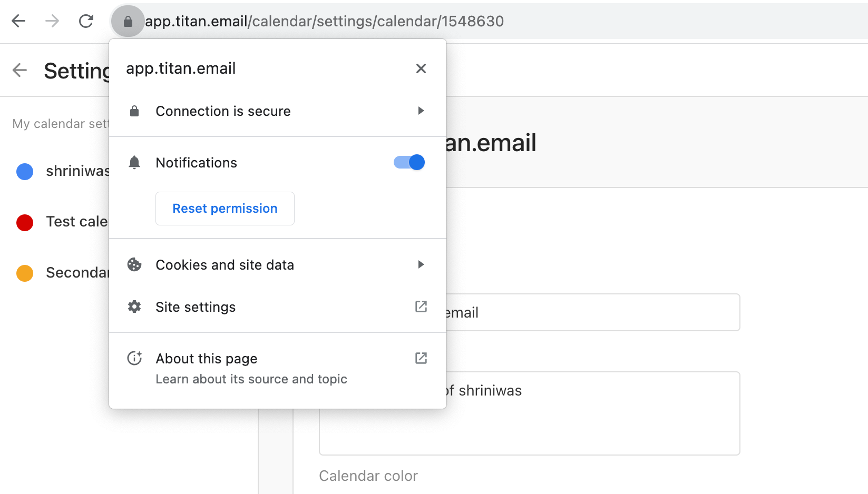868x494 pixels.
Task: Click the About this page info icon
Action: [134, 358]
